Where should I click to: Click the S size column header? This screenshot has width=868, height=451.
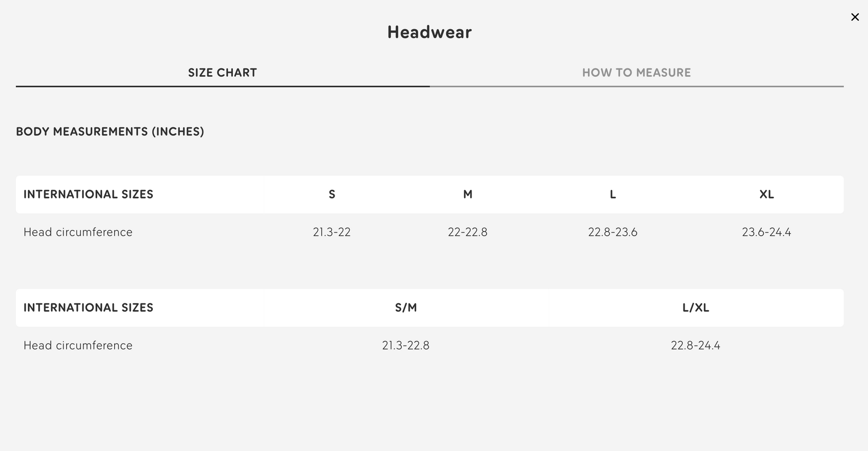[332, 195]
